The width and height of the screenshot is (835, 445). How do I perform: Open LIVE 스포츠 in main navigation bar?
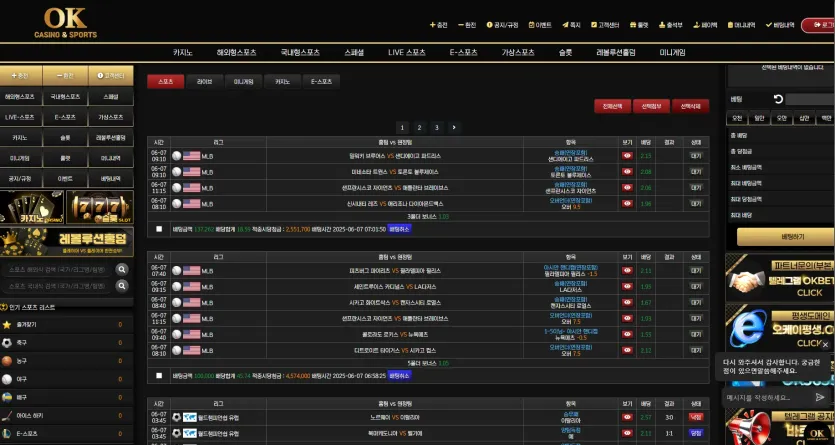[407, 53]
